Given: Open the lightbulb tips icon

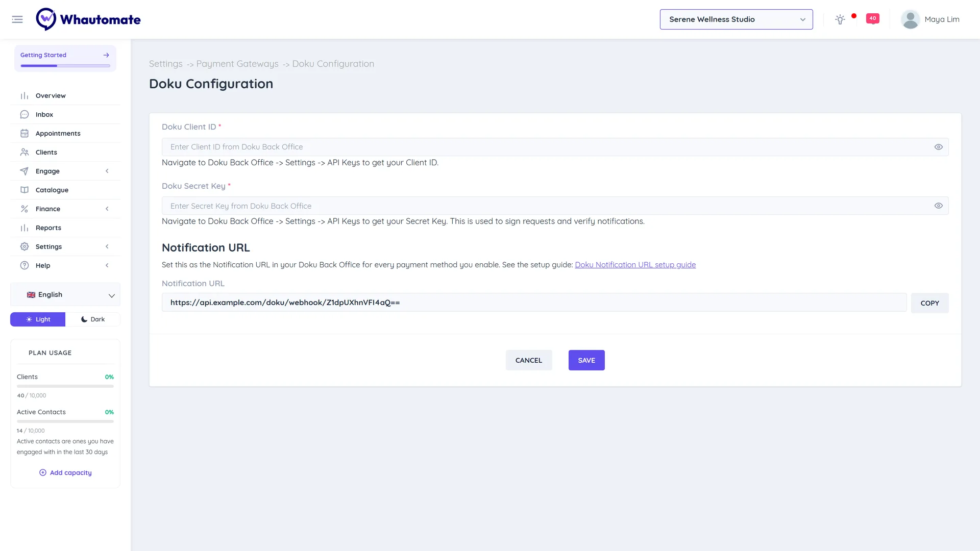Looking at the screenshot, I should 840,19.
